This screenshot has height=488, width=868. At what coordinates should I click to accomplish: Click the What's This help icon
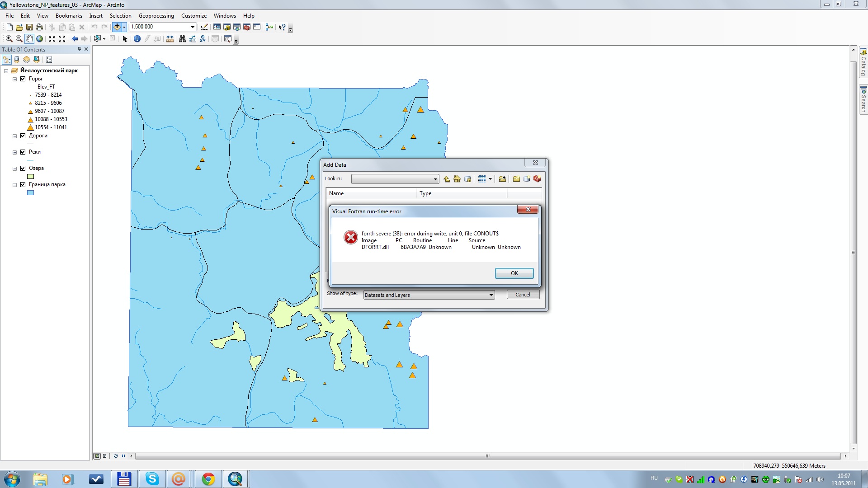click(282, 27)
